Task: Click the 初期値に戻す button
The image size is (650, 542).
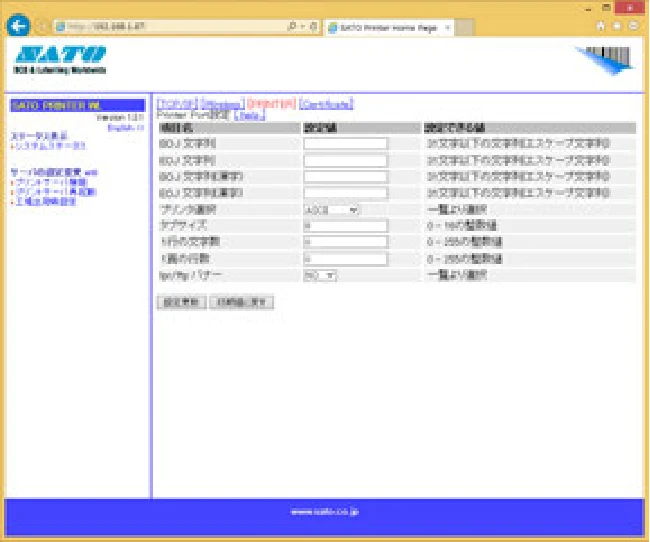Action: 241,302
